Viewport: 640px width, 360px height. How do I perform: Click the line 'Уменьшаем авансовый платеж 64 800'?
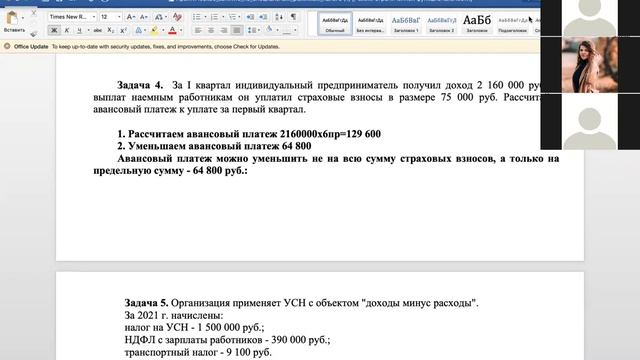tap(220, 146)
